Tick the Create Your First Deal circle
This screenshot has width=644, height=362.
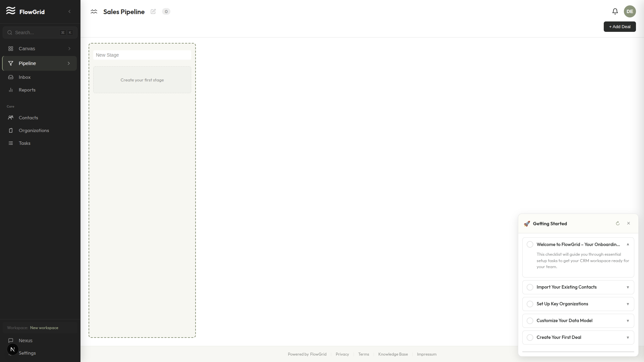pyautogui.click(x=530, y=338)
